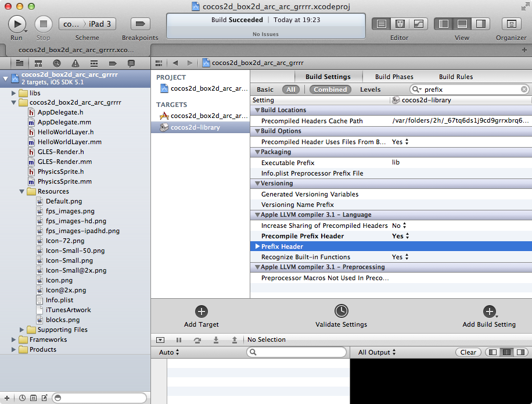Show Basic build settings
This screenshot has width=532, height=404.
[x=265, y=90]
